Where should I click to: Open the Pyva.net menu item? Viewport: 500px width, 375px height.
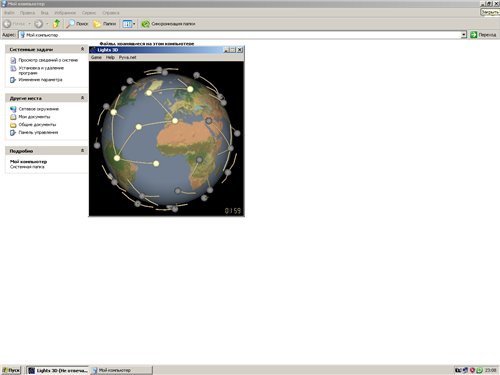click(x=127, y=57)
